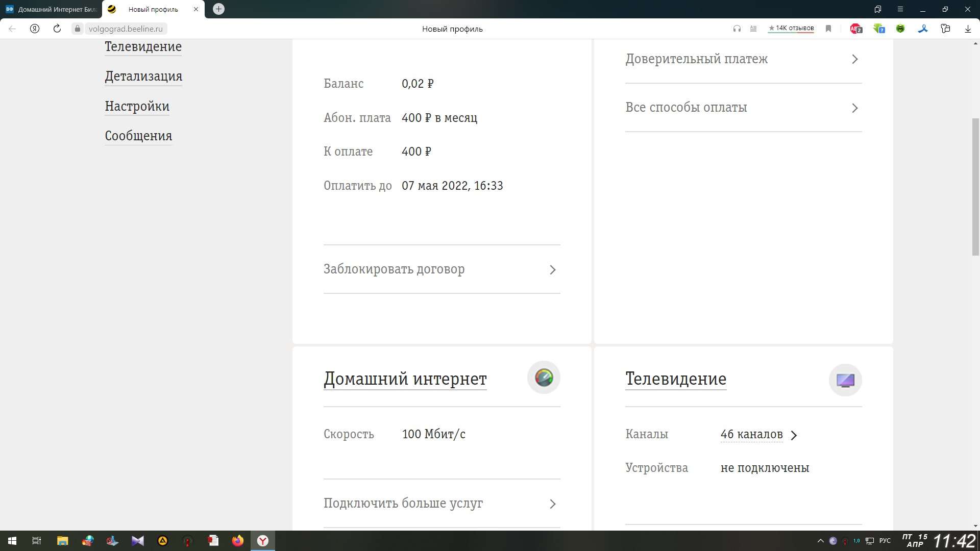Launch Firefox from the taskbar

[238, 541]
